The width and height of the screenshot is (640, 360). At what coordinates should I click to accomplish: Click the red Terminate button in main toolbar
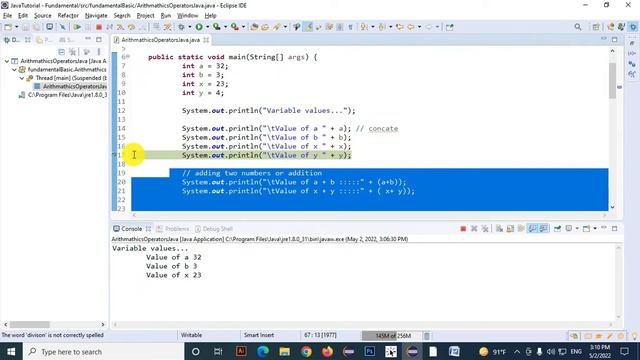(x=99, y=27)
